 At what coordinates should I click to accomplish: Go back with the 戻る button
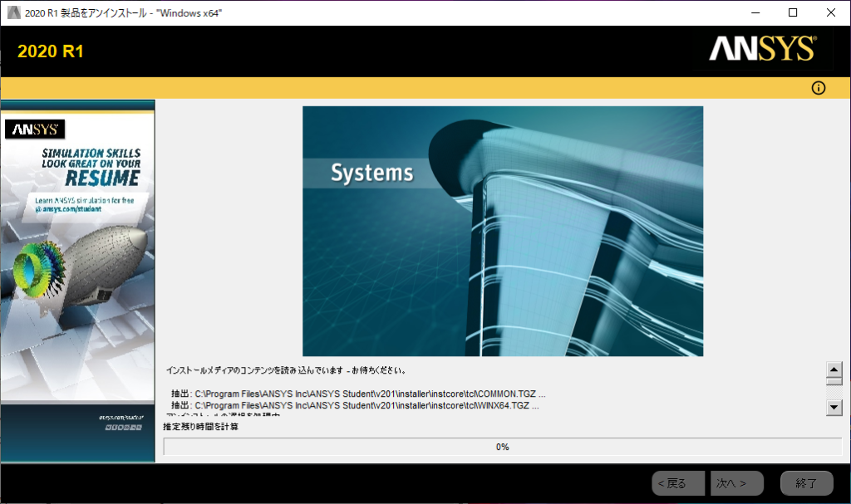pos(678,483)
